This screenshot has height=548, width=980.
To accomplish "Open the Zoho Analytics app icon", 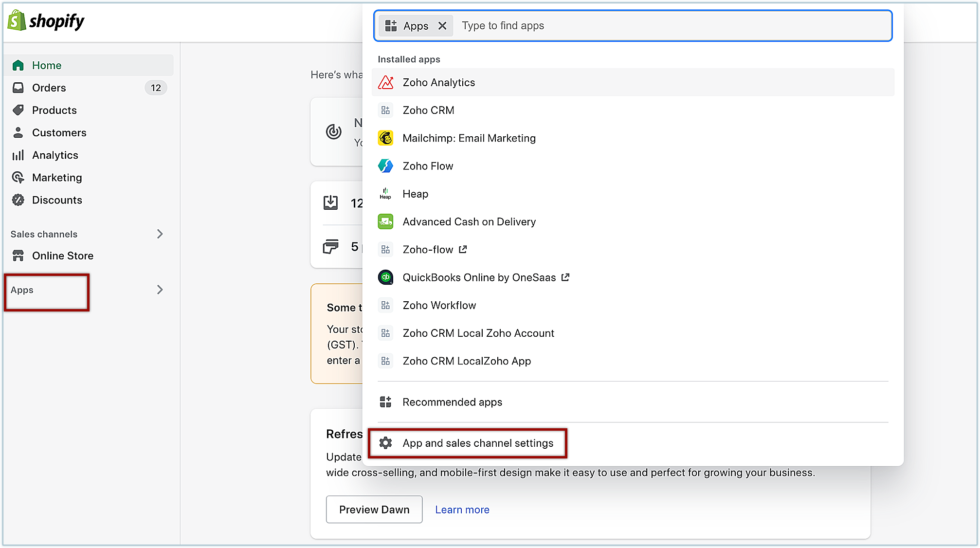I will pos(386,83).
